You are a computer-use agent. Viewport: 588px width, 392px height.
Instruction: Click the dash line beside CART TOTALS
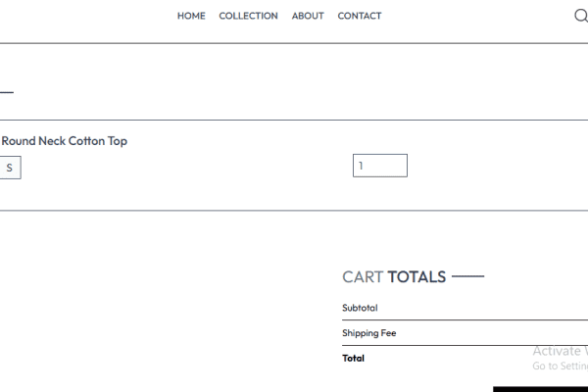468,276
